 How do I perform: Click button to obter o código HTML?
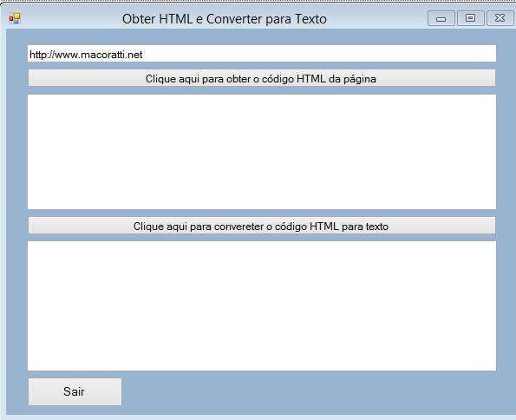[x=262, y=78]
